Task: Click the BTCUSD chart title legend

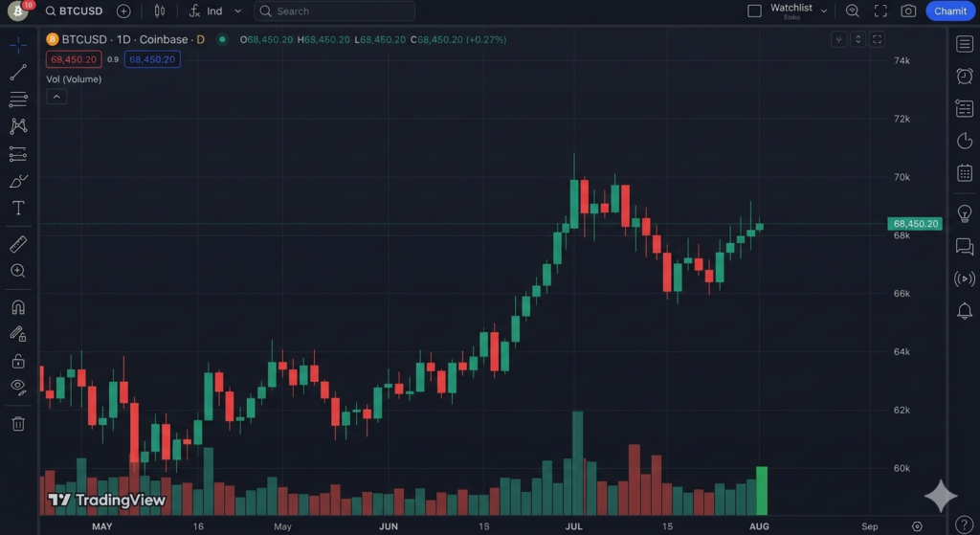Action: [x=125, y=39]
